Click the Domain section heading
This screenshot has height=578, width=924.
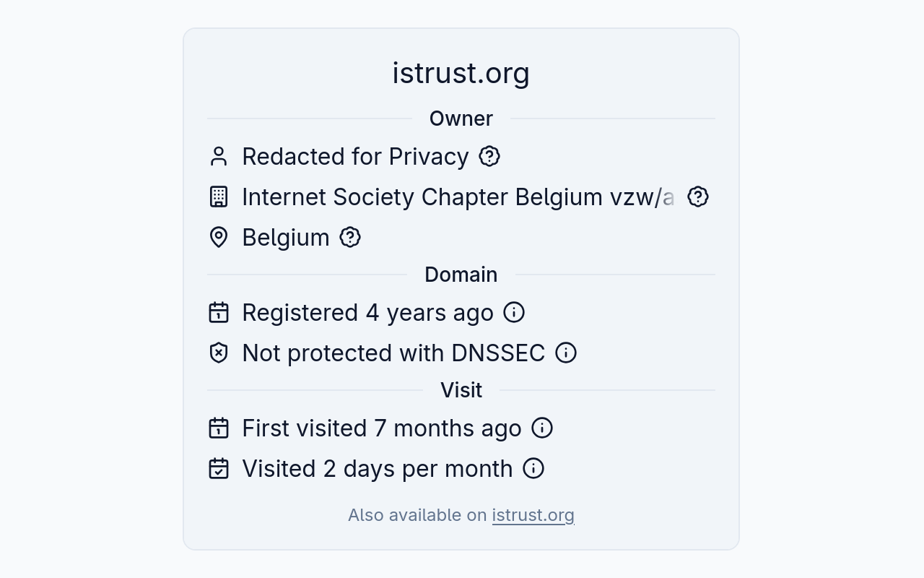point(461,275)
